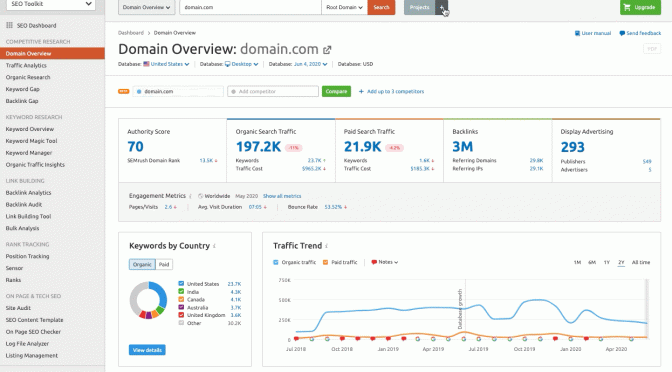Screen dimensions: 672x372
Task: Uncheck the United States country checkbox
Action: point(181,284)
